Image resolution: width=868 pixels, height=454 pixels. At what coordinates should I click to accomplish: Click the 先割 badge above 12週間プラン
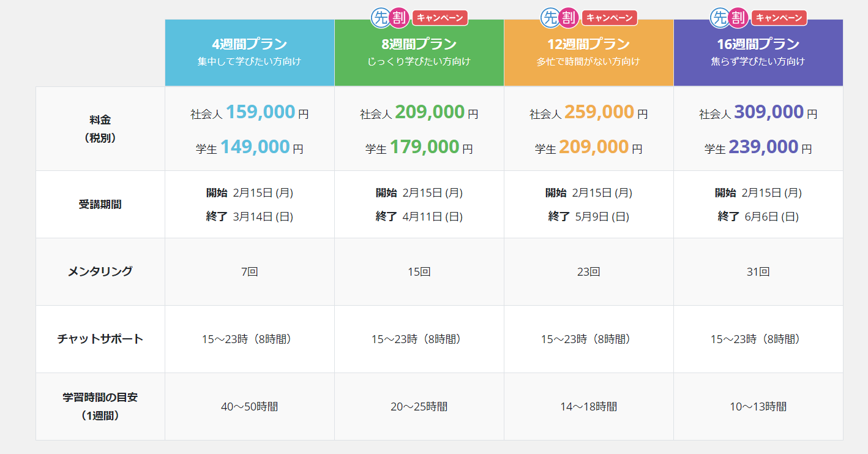tap(559, 17)
